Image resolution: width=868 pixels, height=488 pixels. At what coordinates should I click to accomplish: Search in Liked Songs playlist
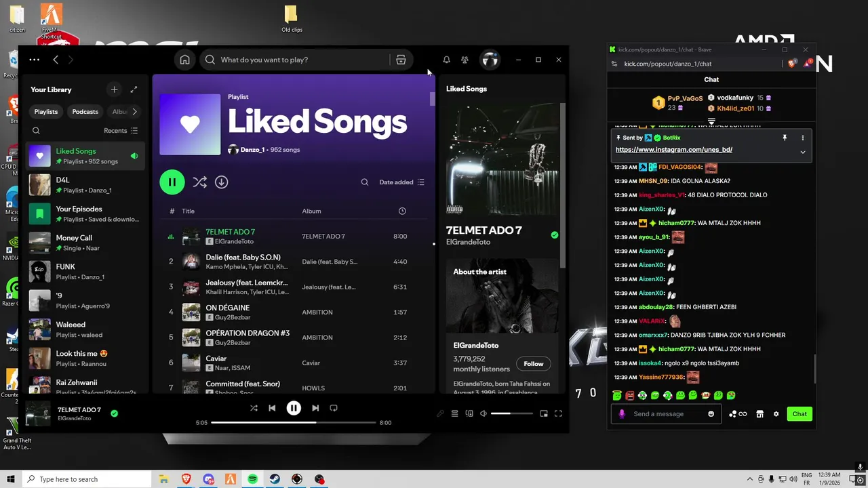coord(365,182)
